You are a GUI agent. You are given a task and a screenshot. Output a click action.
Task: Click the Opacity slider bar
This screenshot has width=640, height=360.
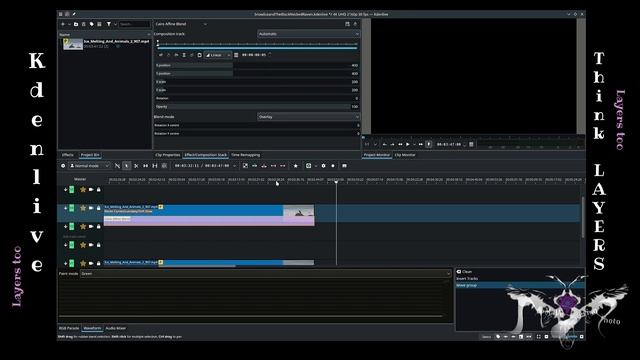click(x=257, y=107)
